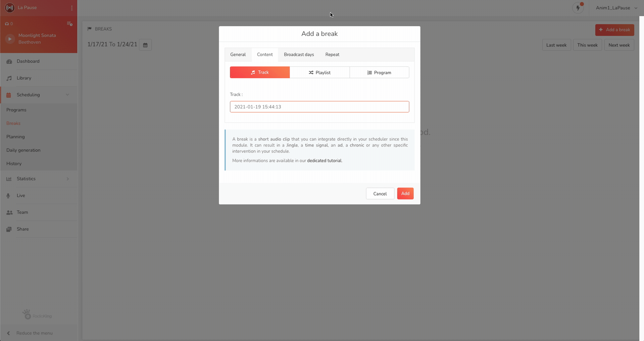Viewport: 644px width, 341px height.
Task: Confirm with the Add button
Action: click(x=405, y=193)
